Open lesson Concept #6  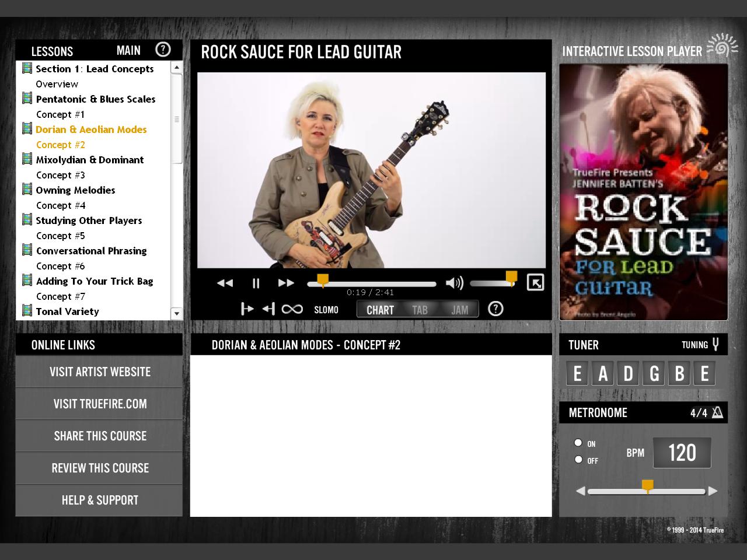coord(60,266)
